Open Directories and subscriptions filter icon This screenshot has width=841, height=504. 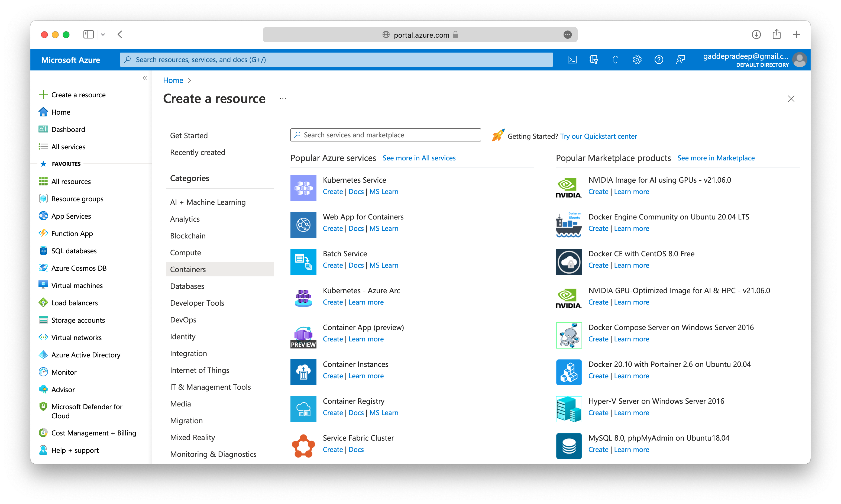point(593,60)
